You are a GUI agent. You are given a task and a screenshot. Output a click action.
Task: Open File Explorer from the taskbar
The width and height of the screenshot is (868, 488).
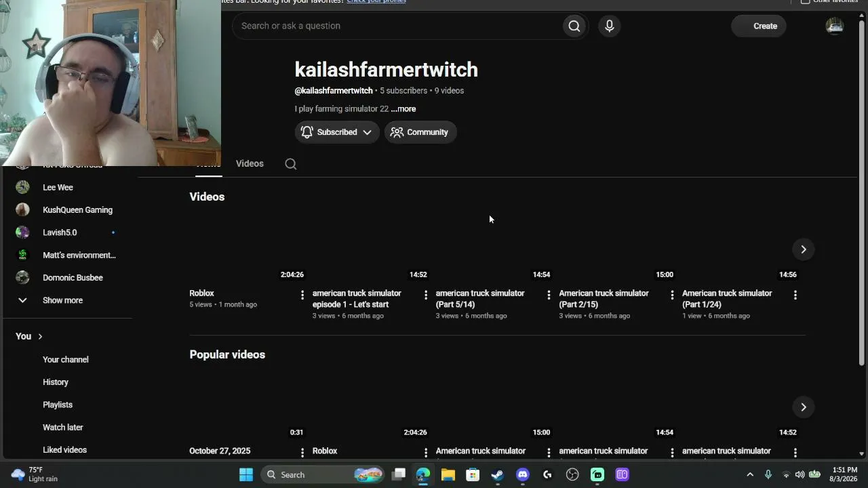point(448,474)
